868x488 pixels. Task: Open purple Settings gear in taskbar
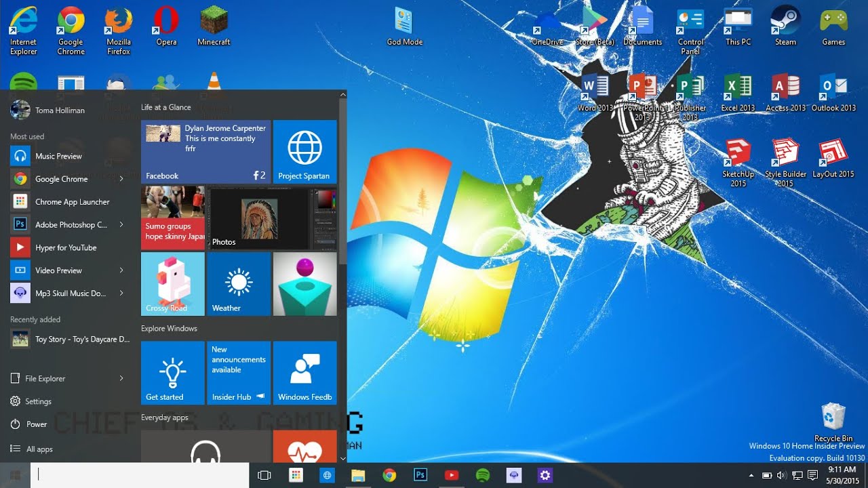[x=545, y=476]
